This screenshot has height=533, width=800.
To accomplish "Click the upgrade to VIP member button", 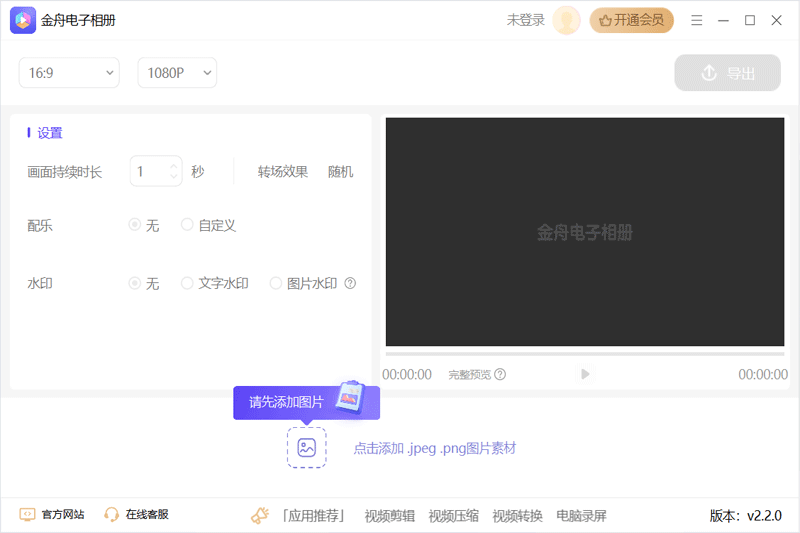I will [x=631, y=20].
